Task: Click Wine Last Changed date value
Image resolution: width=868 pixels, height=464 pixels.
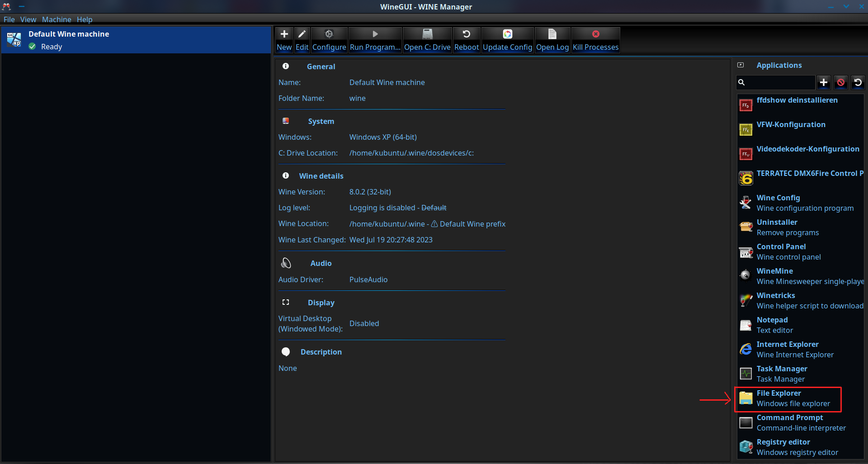Action: tap(391, 240)
